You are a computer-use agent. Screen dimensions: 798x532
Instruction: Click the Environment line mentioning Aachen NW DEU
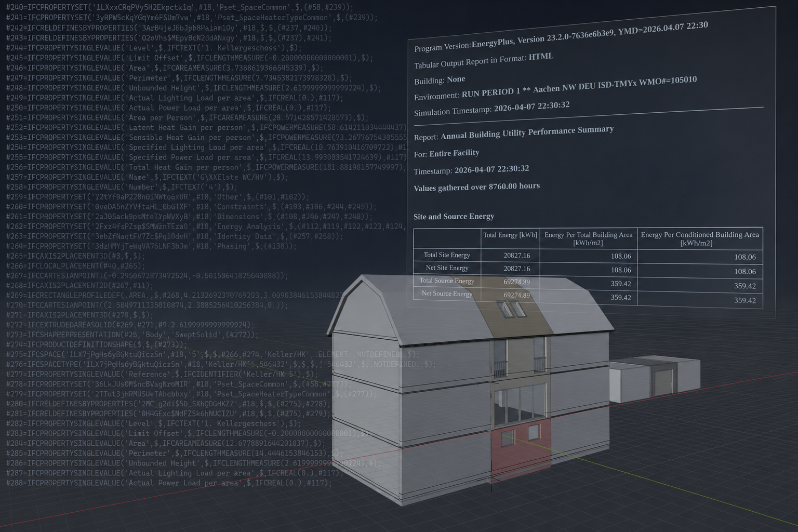pyautogui.click(x=555, y=88)
